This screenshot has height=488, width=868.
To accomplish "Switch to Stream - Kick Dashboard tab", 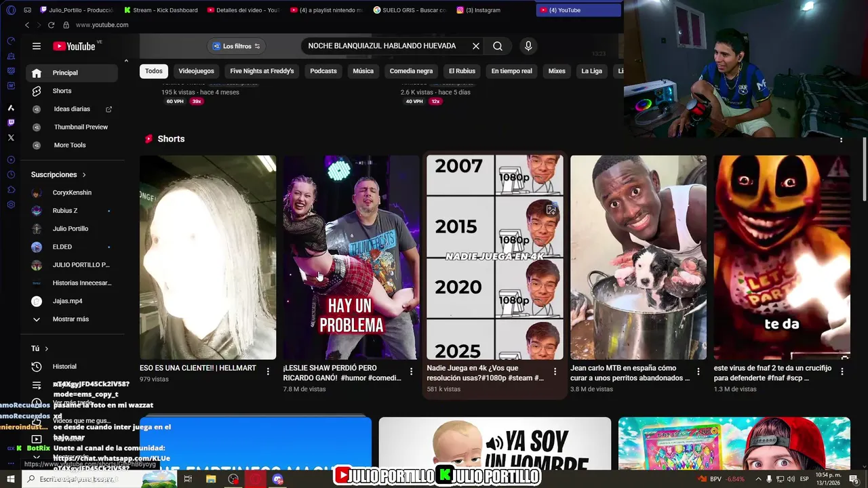I will pyautogui.click(x=161, y=10).
